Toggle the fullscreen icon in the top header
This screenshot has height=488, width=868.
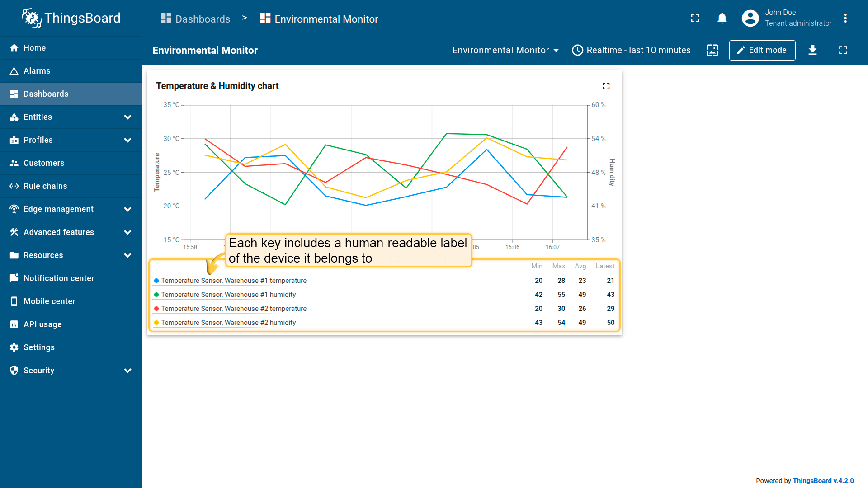point(695,19)
